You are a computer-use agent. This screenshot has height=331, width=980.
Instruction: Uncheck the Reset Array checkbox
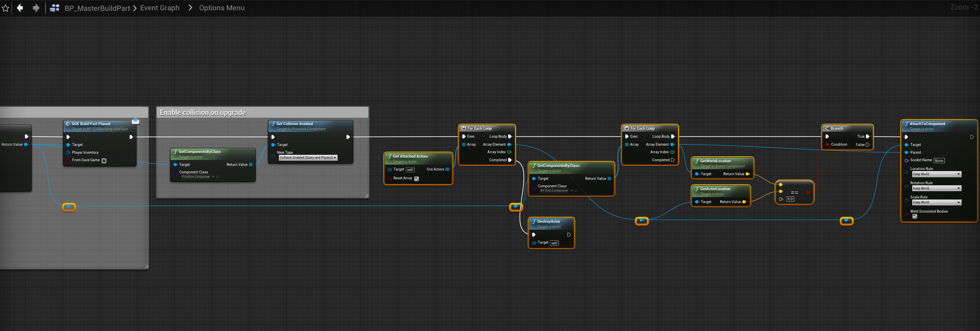(417, 179)
